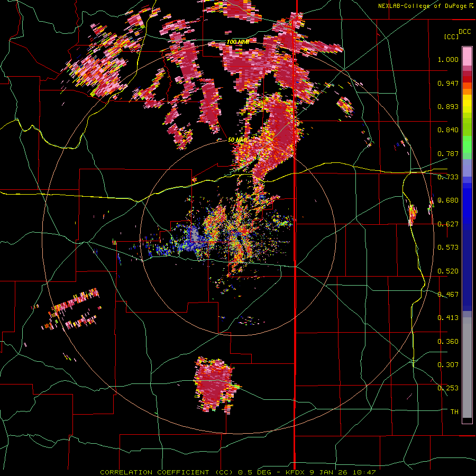Image resolution: width=476 pixels, height=476 pixels.
Task: Click the 0.840 scale label
Action: [x=448, y=130]
